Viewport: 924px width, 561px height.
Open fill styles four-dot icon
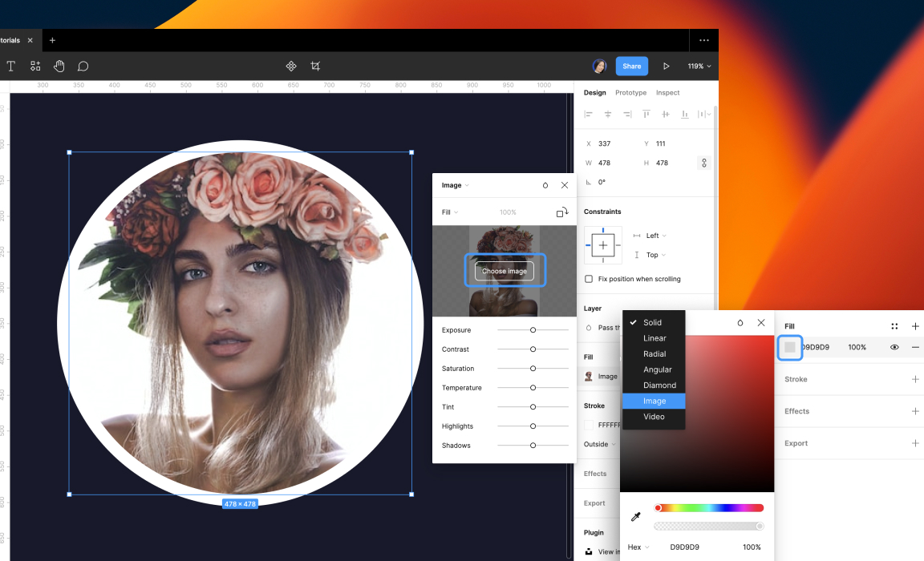(894, 326)
